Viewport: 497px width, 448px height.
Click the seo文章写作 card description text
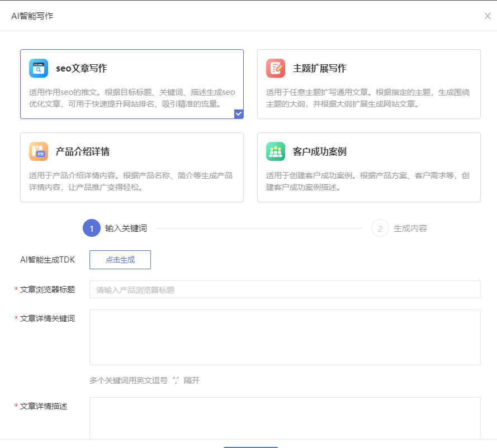[x=132, y=98]
